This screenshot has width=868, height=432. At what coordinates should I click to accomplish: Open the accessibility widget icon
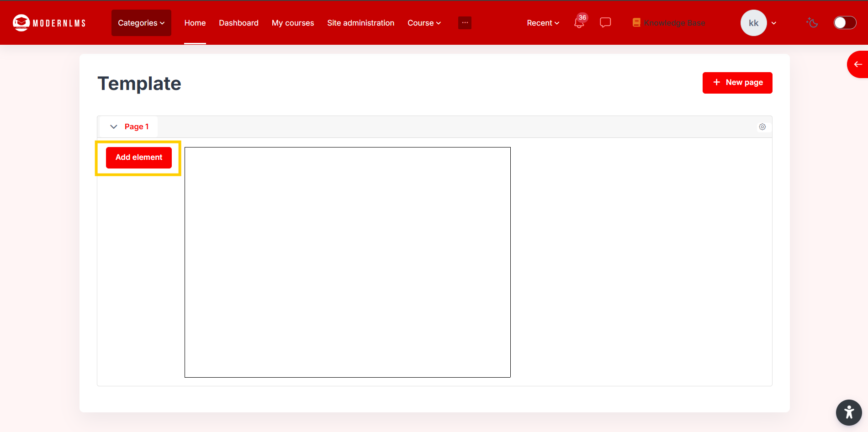tap(849, 412)
